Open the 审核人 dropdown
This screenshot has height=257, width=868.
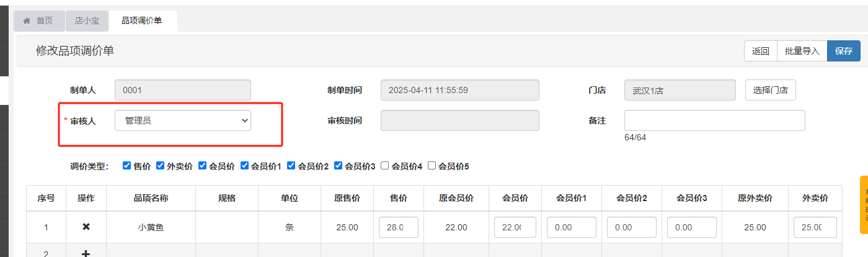click(x=183, y=120)
